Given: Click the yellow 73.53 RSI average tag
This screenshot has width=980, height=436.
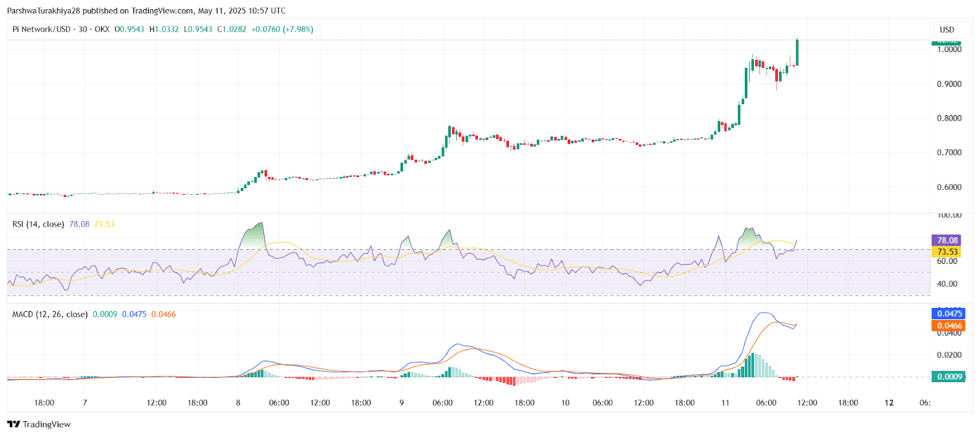Looking at the screenshot, I should point(946,252).
